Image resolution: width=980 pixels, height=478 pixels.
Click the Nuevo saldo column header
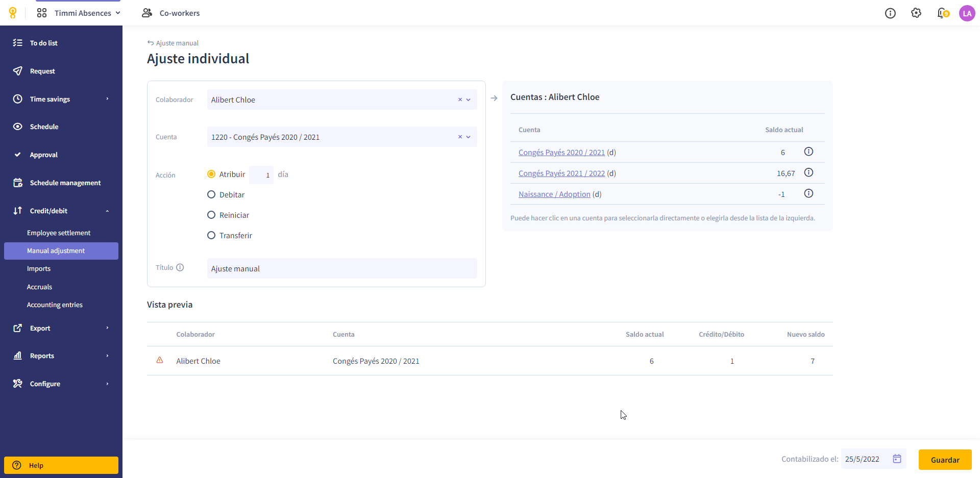pyautogui.click(x=805, y=335)
